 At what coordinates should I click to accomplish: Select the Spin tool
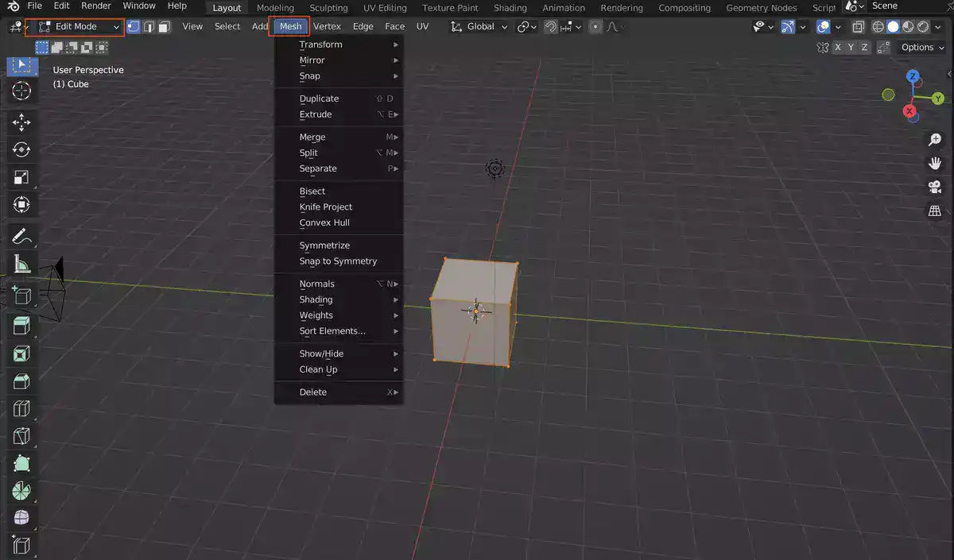point(22,492)
